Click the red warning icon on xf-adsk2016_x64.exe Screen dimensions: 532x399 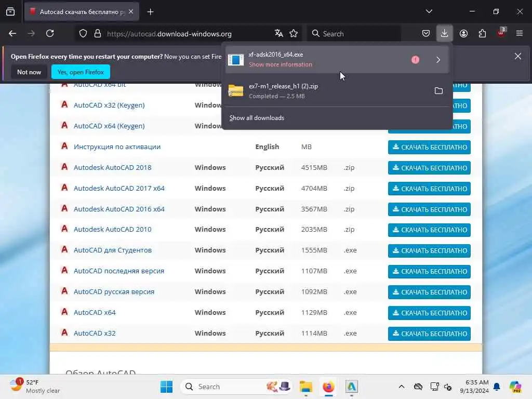[415, 60]
